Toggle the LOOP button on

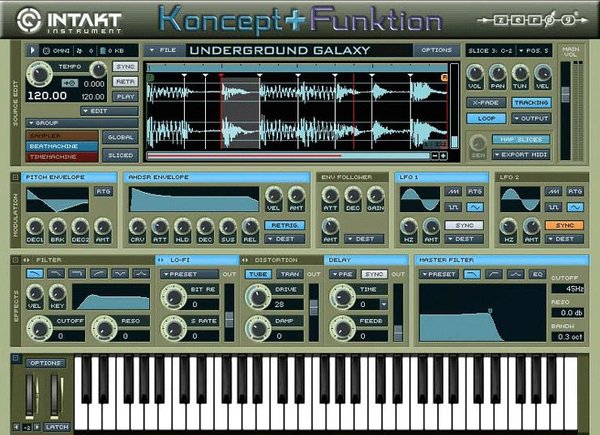click(484, 117)
